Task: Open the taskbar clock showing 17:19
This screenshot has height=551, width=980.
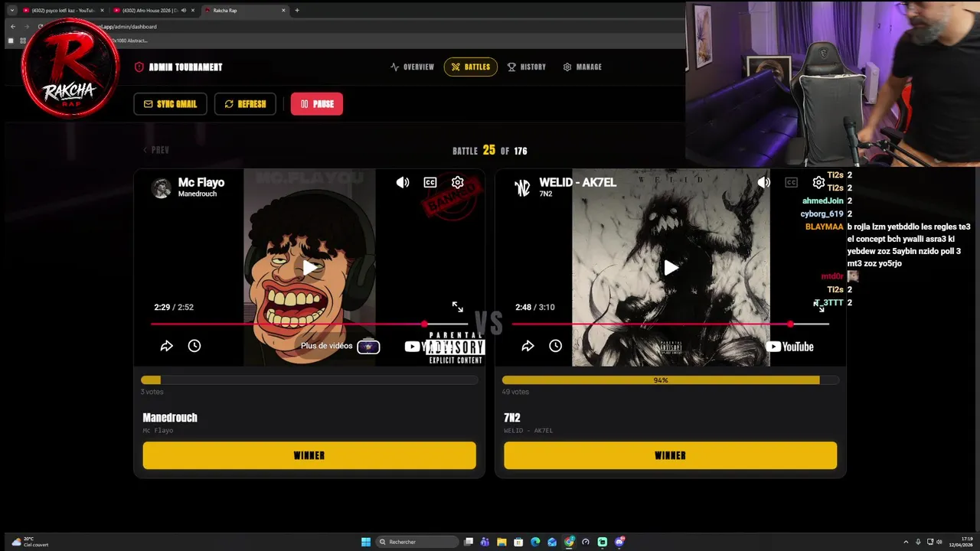Action: (x=960, y=542)
